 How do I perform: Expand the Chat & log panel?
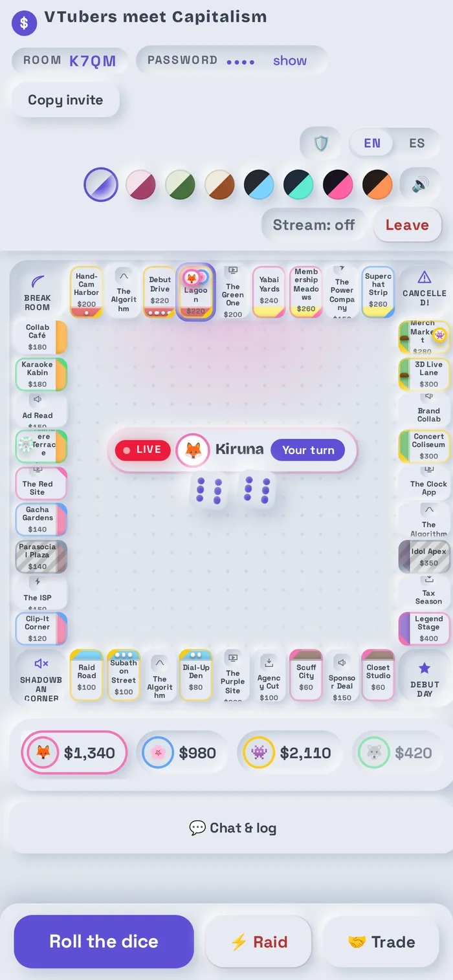point(232,828)
